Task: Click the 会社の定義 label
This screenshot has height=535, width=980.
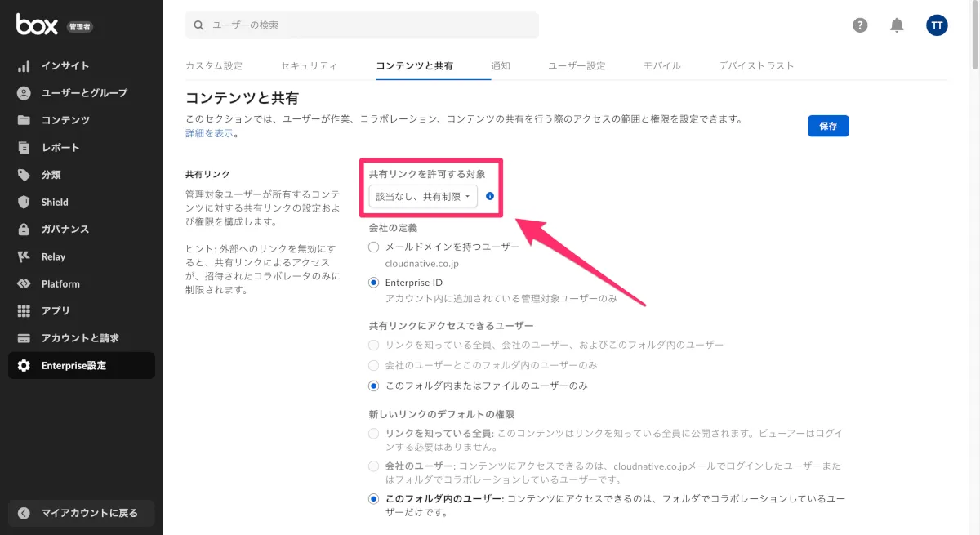Action: pyautogui.click(x=394, y=228)
